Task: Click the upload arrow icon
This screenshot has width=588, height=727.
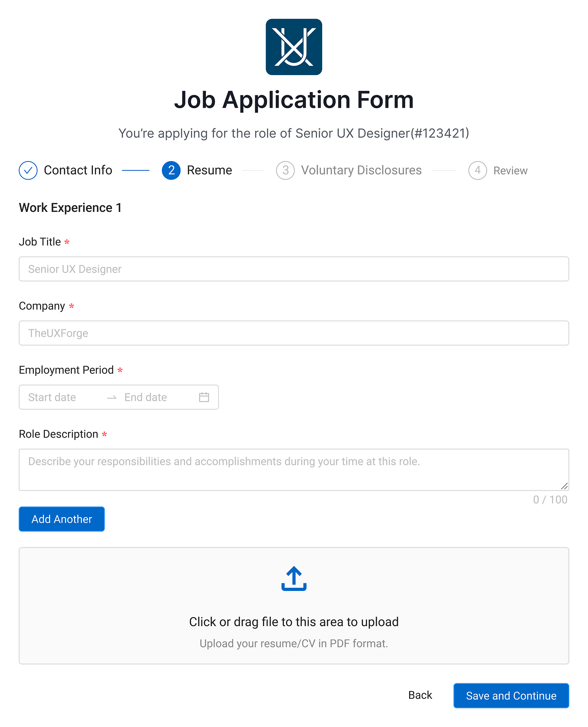Action: tap(294, 578)
